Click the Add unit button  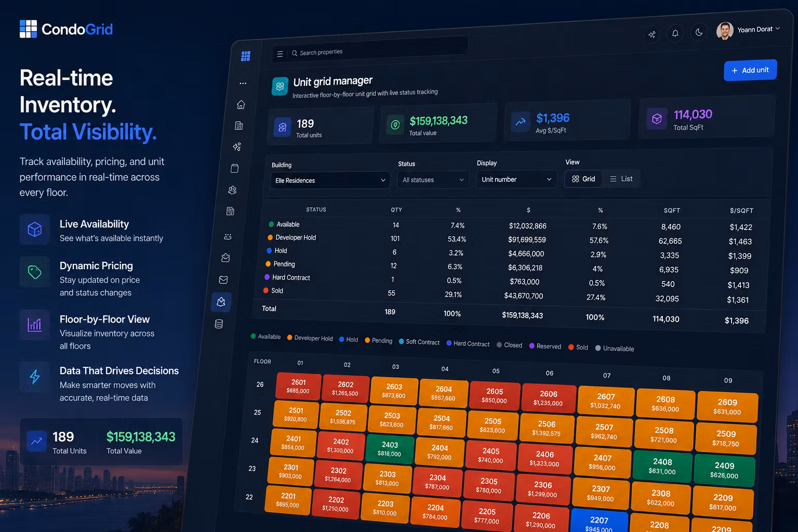[x=750, y=70]
